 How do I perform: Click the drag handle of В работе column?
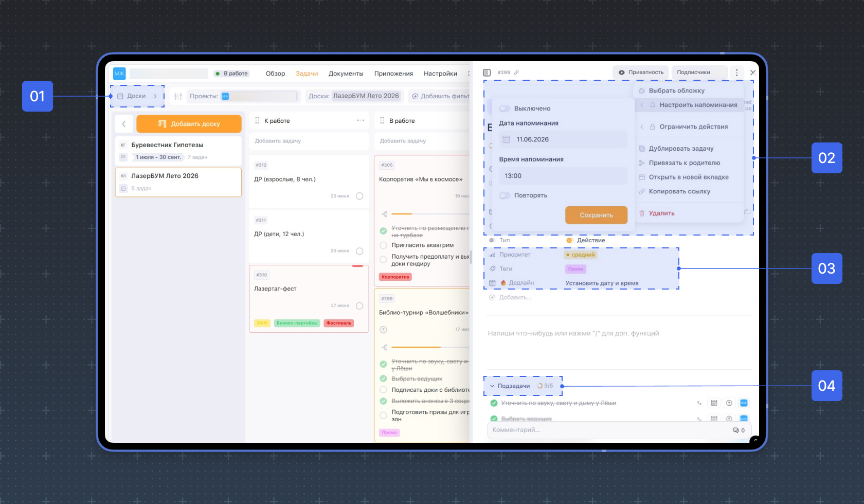[x=382, y=120]
